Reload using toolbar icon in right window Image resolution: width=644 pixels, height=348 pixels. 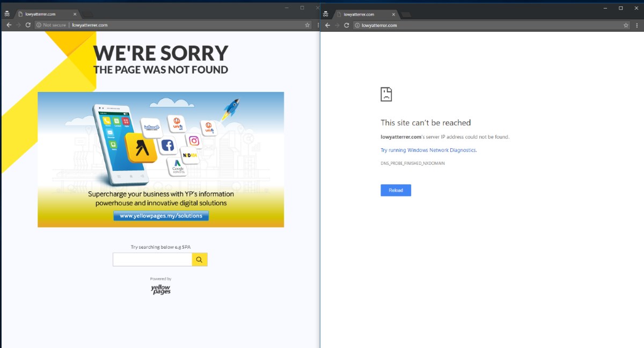coord(347,25)
